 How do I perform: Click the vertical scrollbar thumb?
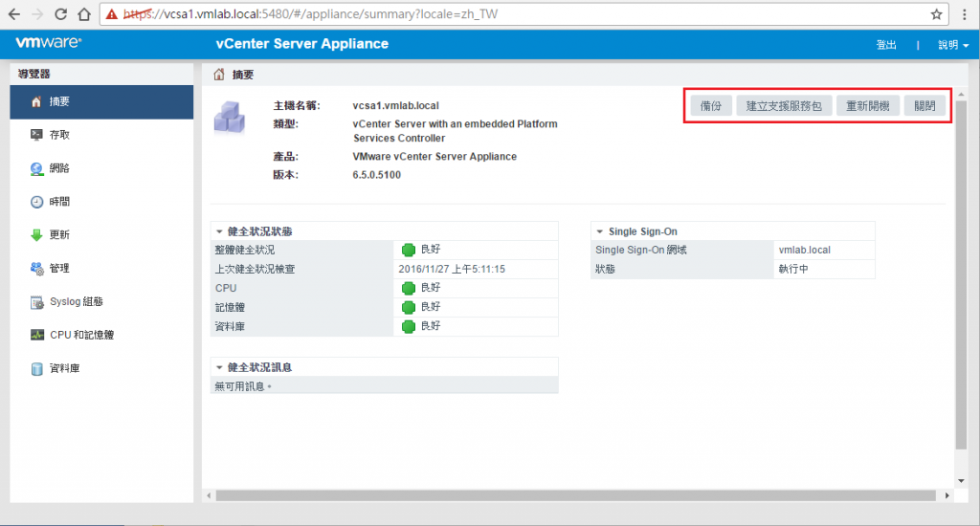click(961, 274)
